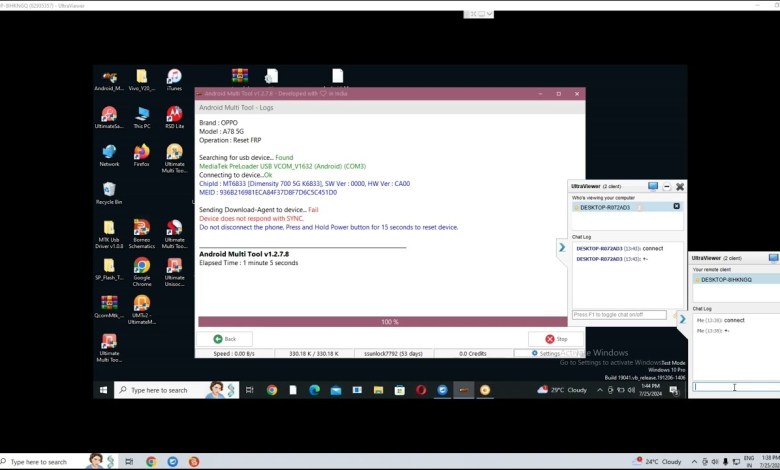Open Settings in Android Multi Tool status bar
The image size is (780, 470).
[x=546, y=353]
